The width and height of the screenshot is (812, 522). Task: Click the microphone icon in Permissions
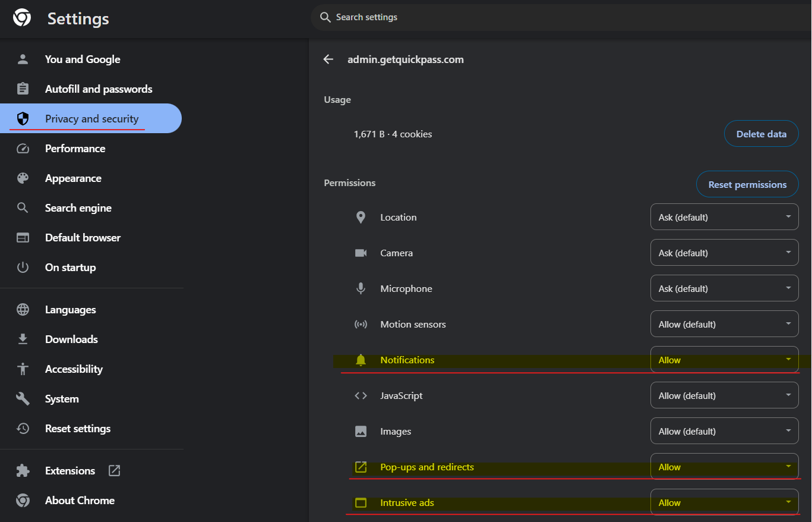[x=361, y=288]
